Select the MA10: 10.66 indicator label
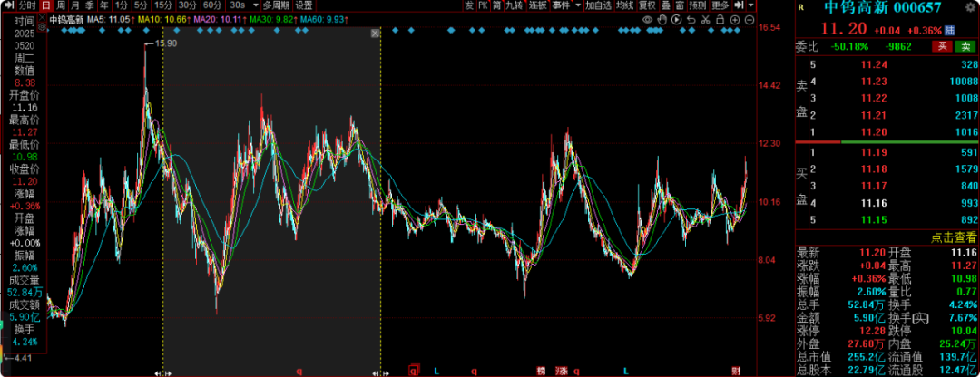Screen dimensions: 980x377 coord(163,20)
